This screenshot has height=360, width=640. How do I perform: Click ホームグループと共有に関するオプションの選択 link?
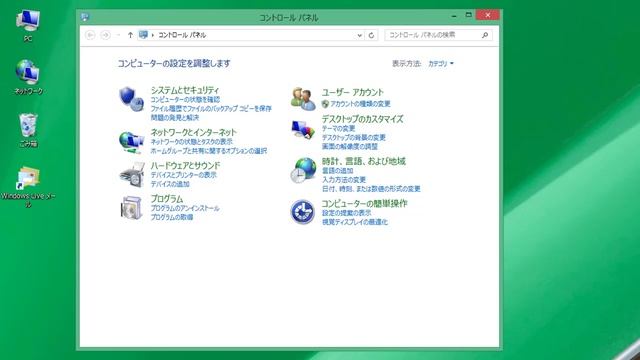coord(209,151)
